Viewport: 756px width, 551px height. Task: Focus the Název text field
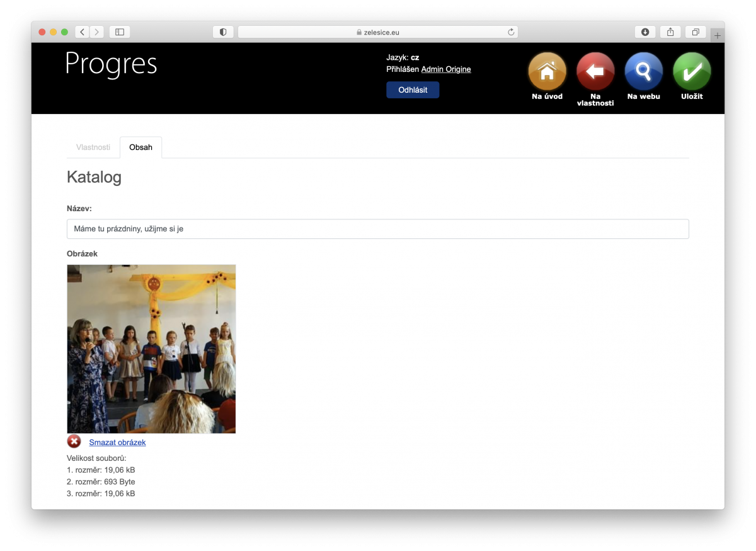tap(377, 229)
